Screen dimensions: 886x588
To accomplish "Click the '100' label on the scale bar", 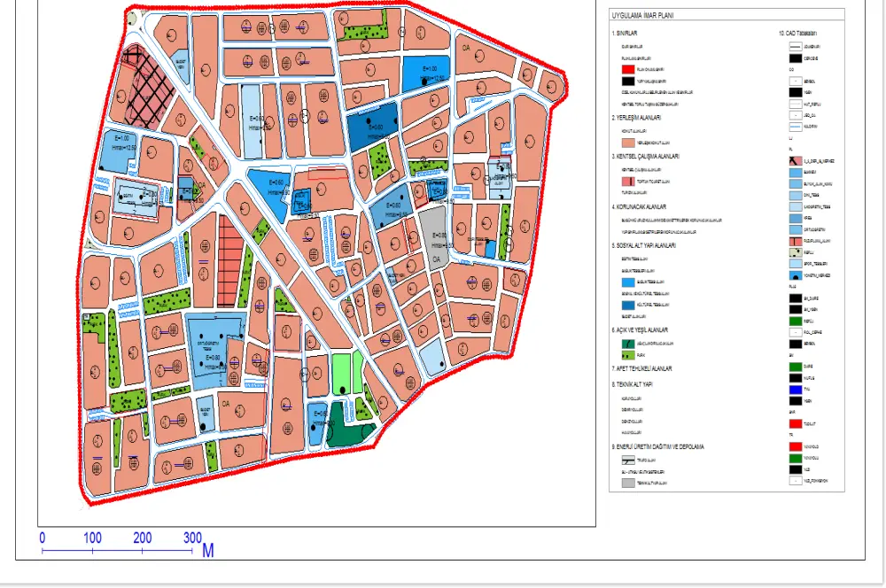I will point(92,538).
